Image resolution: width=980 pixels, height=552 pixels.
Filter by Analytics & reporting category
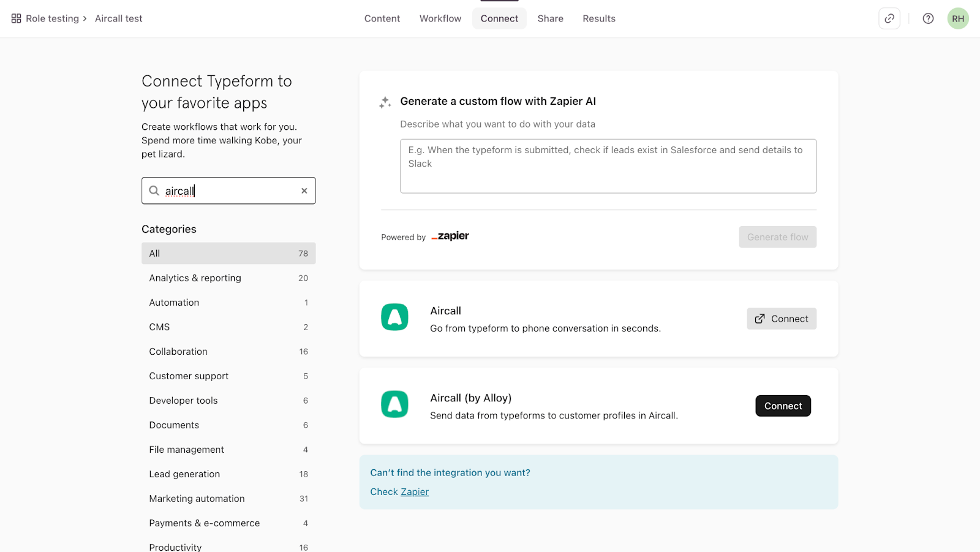click(228, 278)
